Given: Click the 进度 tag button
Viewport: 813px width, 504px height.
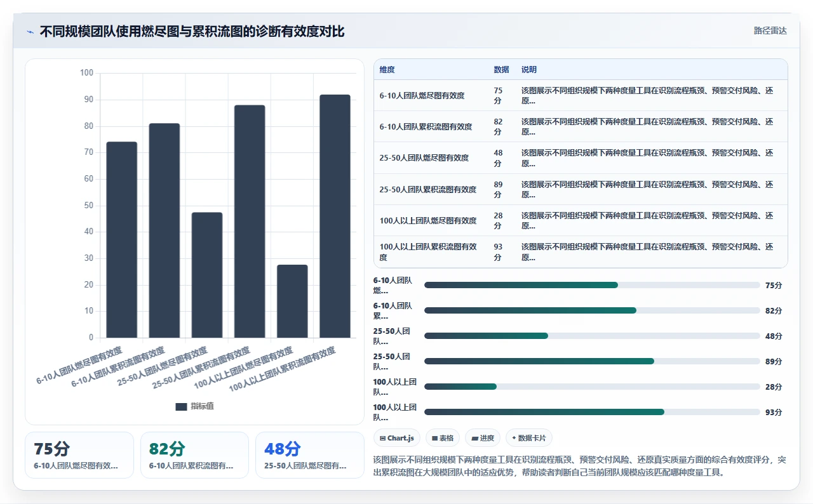Looking at the screenshot, I should (x=483, y=438).
